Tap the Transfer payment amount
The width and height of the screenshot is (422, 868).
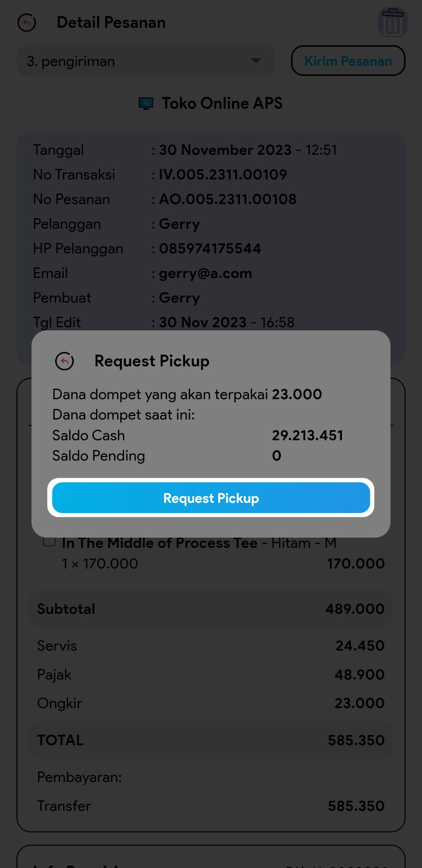tap(356, 806)
